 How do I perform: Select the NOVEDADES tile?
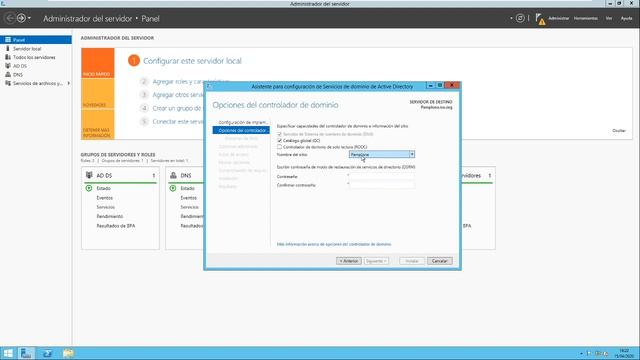tap(98, 94)
